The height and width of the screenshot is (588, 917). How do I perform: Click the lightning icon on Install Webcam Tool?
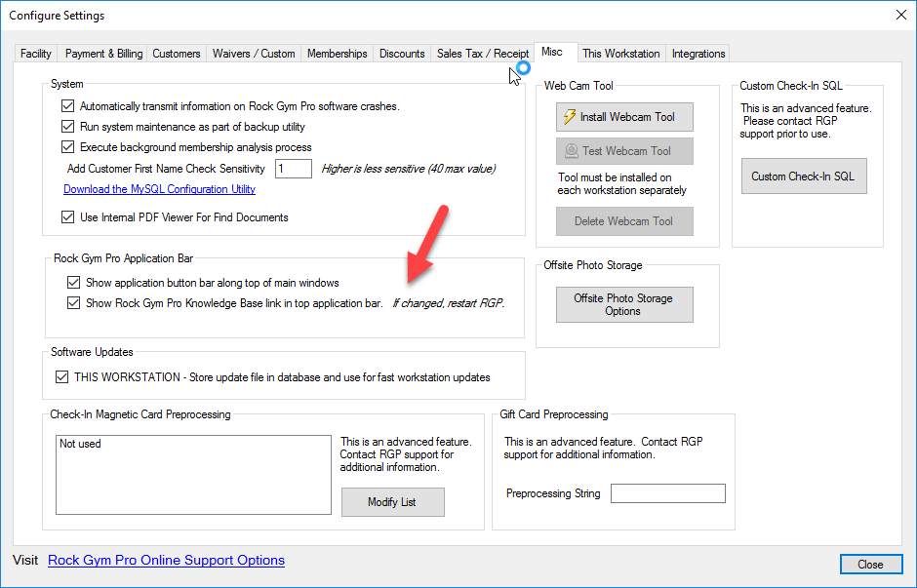(570, 117)
